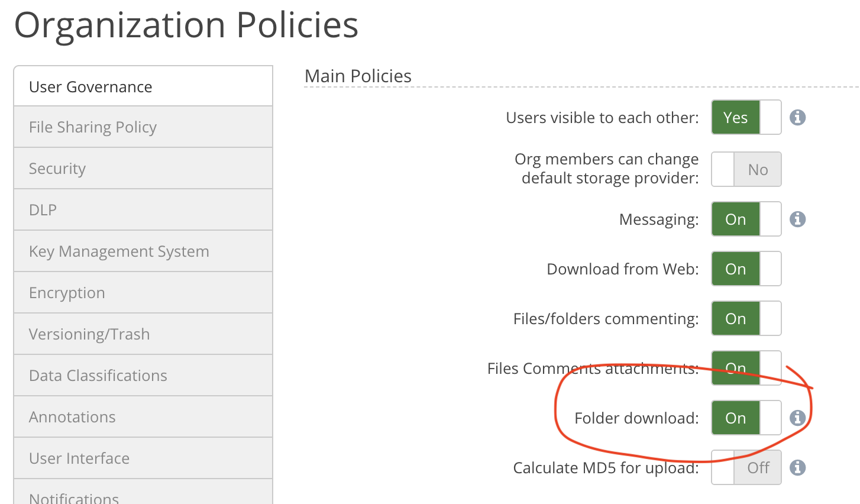Select the Versioning/Trash tab

coord(143,334)
